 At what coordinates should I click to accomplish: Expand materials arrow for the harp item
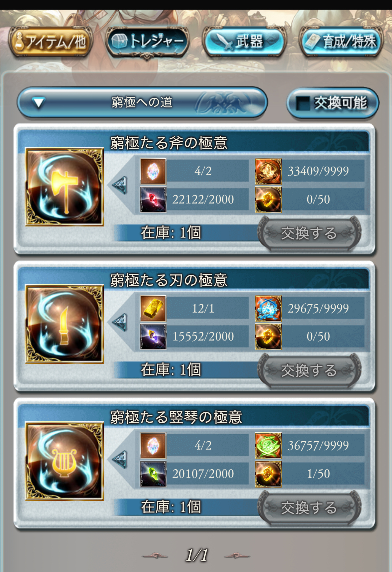[120, 459]
